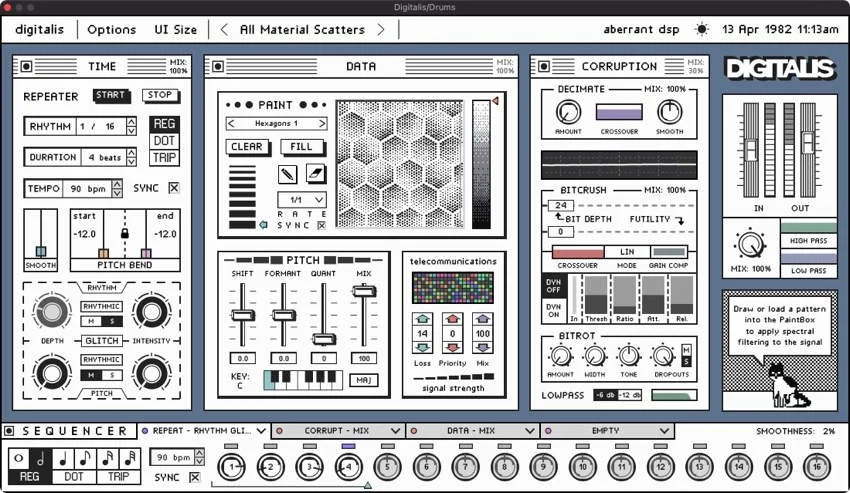Click the pitch SHIFT slider handle

click(x=242, y=315)
